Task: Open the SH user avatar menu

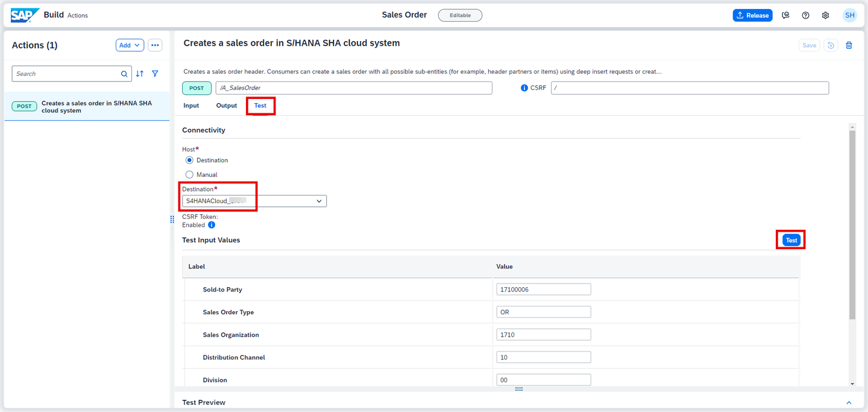Action: (x=849, y=15)
